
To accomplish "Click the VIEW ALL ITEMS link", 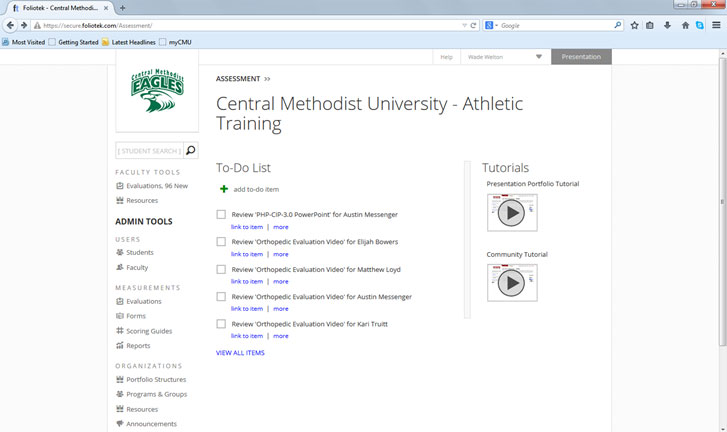I will point(240,353).
